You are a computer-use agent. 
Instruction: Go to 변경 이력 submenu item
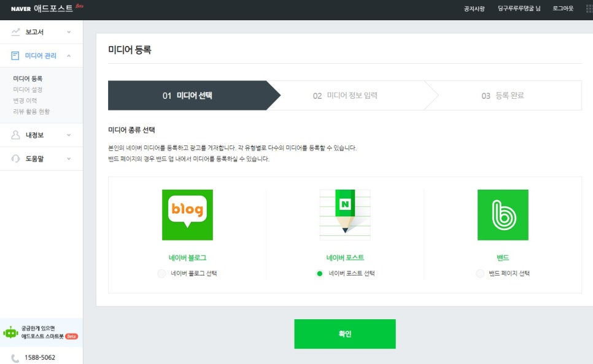[x=25, y=101]
